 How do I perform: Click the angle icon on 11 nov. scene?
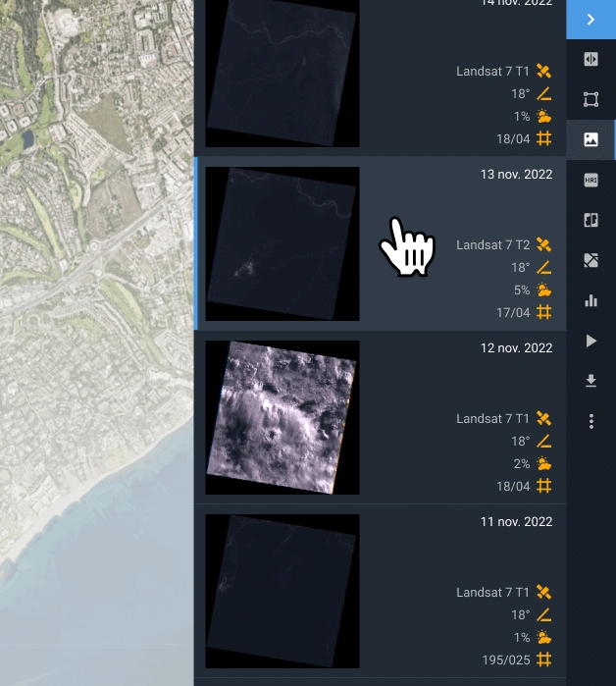tap(544, 614)
